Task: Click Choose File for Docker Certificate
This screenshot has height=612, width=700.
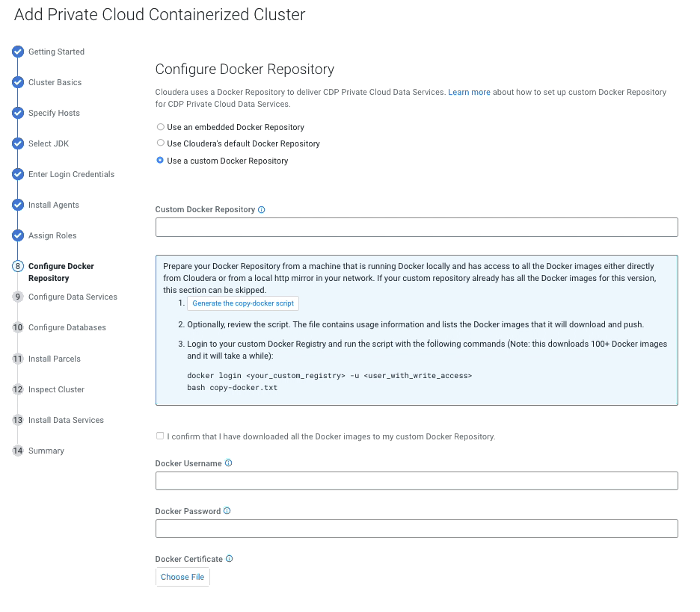Action: click(x=182, y=577)
